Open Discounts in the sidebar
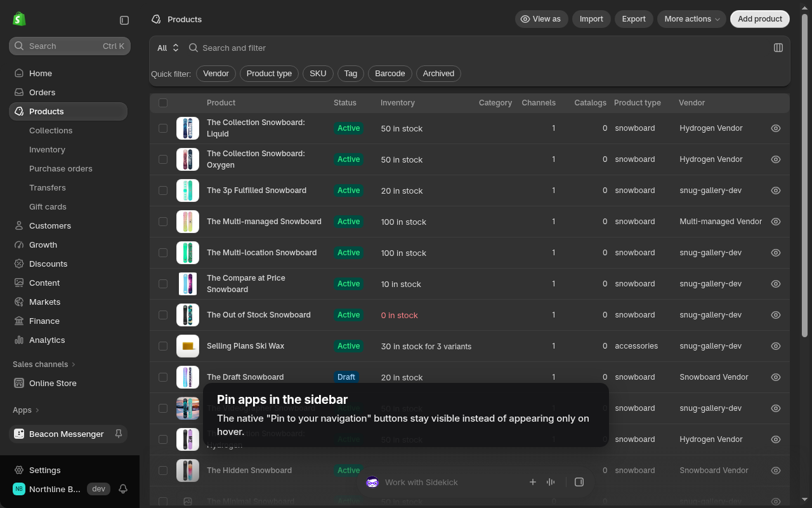Image resolution: width=812 pixels, height=508 pixels. [x=68, y=264]
